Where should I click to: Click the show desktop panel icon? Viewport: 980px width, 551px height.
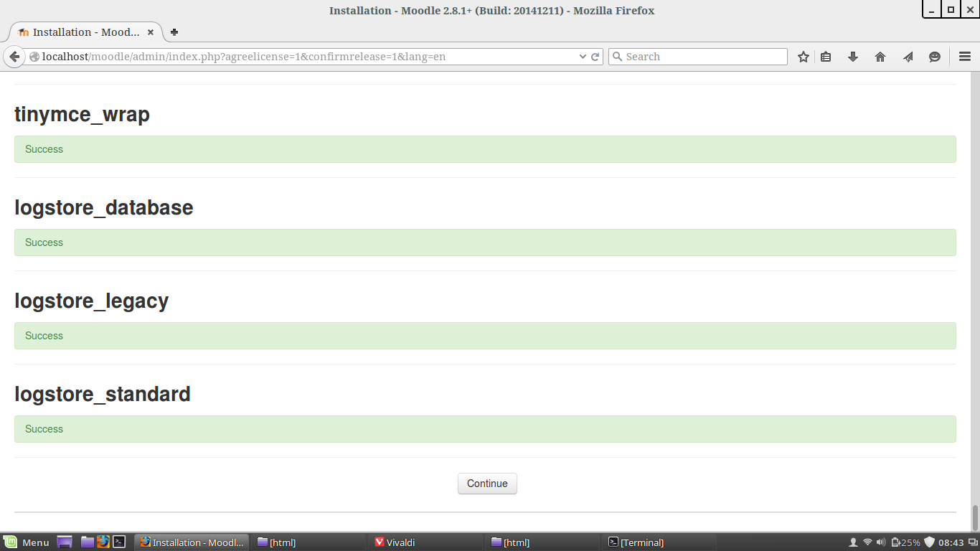tap(65, 542)
